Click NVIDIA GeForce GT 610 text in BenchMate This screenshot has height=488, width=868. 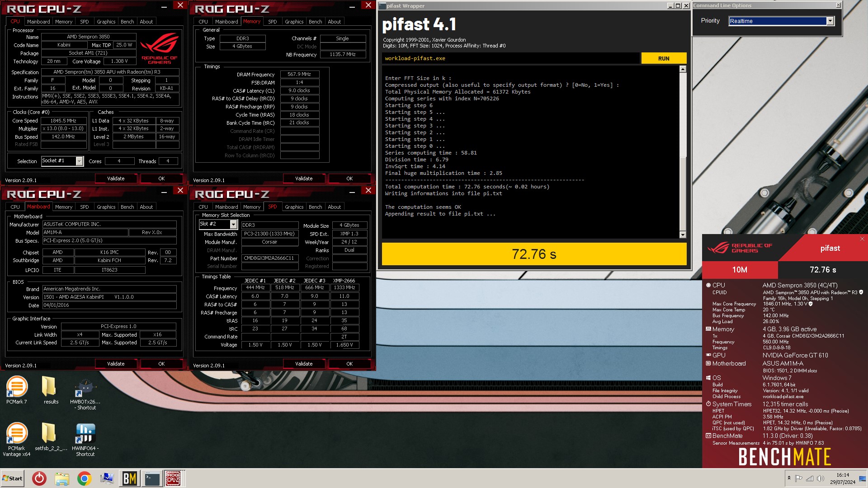tap(795, 355)
